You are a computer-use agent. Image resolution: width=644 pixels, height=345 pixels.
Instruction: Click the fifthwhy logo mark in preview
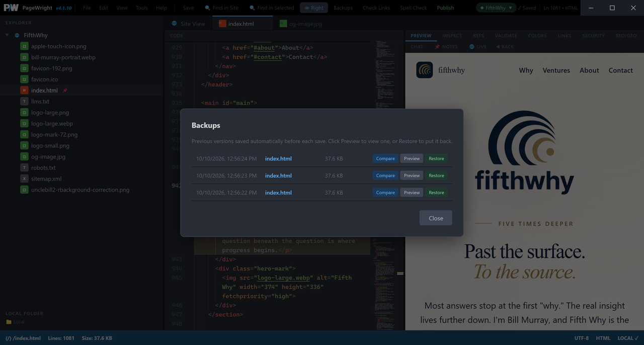[425, 70]
